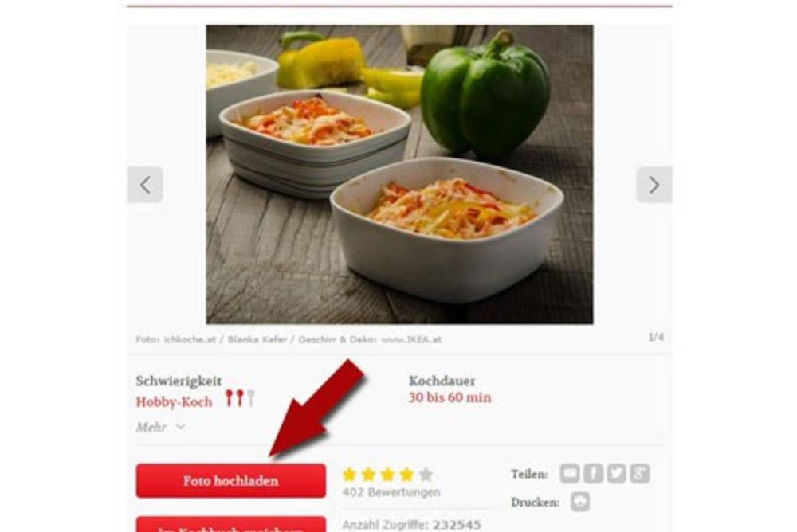Give the recipe the fifth gray star

[x=426, y=475]
